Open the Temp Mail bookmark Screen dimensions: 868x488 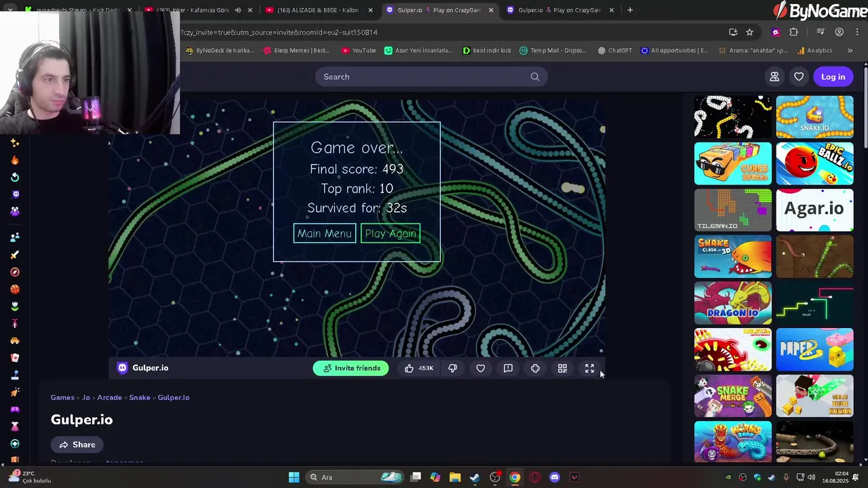553,50
